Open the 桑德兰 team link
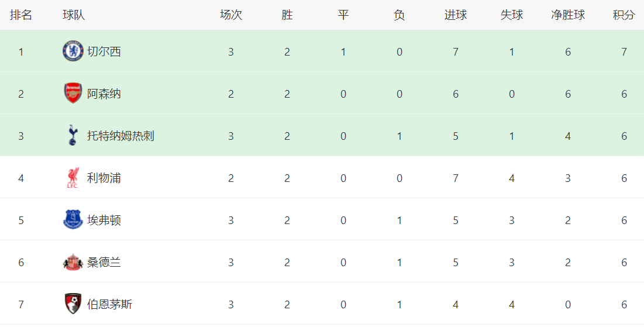This screenshot has width=644, height=327. click(x=104, y=262)
